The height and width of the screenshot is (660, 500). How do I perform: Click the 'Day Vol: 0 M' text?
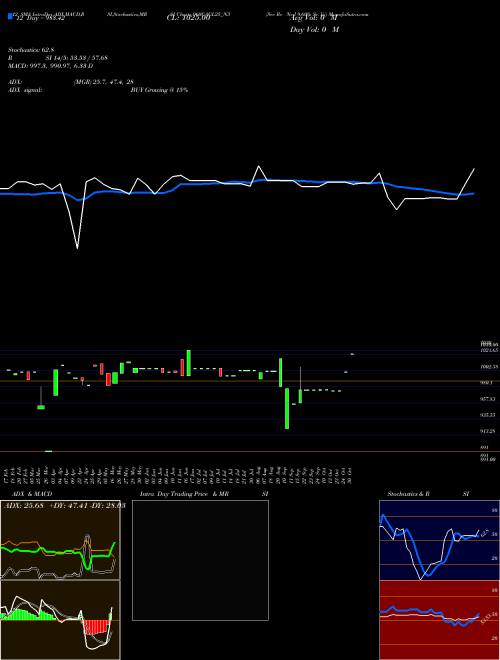pos(314,30)
